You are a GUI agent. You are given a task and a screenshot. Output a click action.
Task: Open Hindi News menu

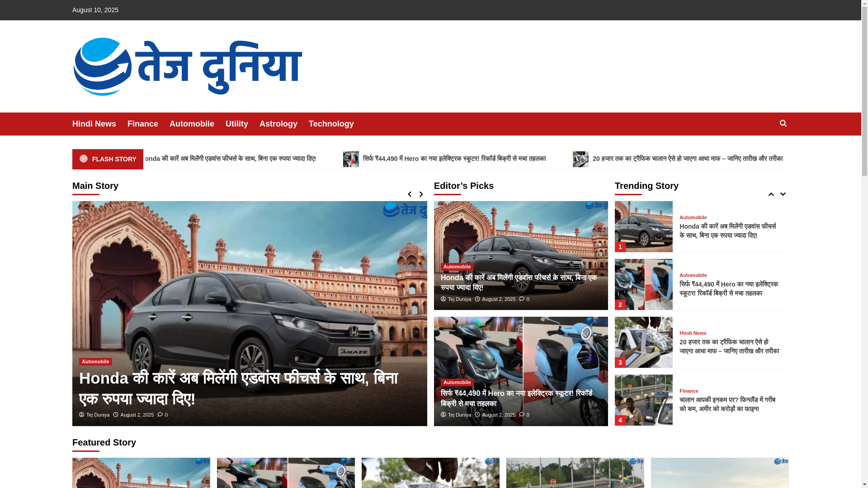(94, 124)
